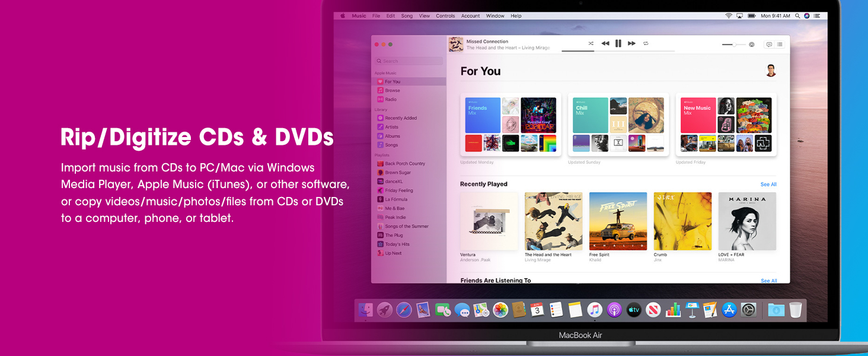
Task: Open the Song menu
Action: pos(407,16)
